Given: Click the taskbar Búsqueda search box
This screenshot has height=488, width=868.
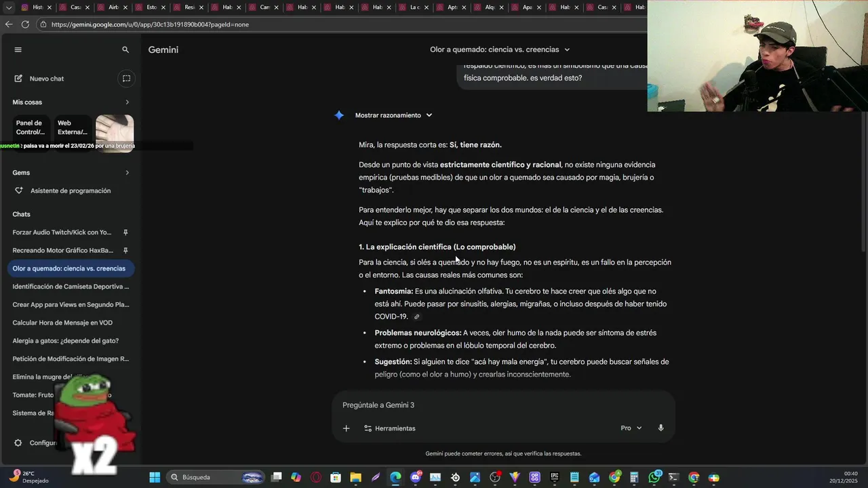Looking at the screenshot, I should [215, 477].
